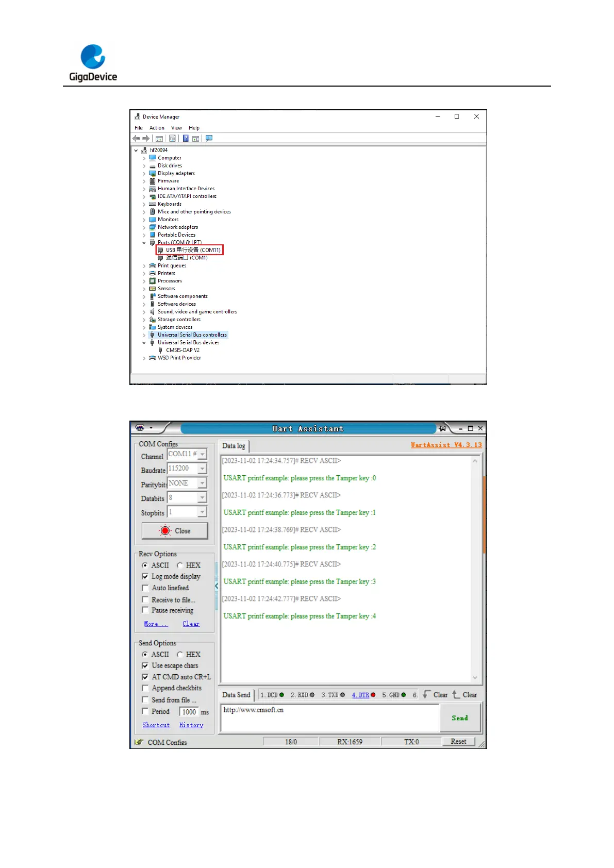Select the USB serial device COM11 icon
614x868 pixels.
tap(160, 250)
